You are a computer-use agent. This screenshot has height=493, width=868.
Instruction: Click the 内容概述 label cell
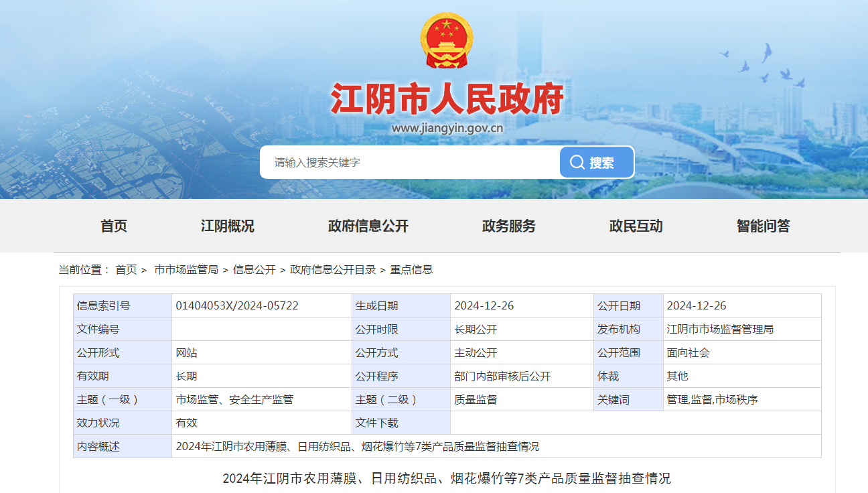pos(123,446)
